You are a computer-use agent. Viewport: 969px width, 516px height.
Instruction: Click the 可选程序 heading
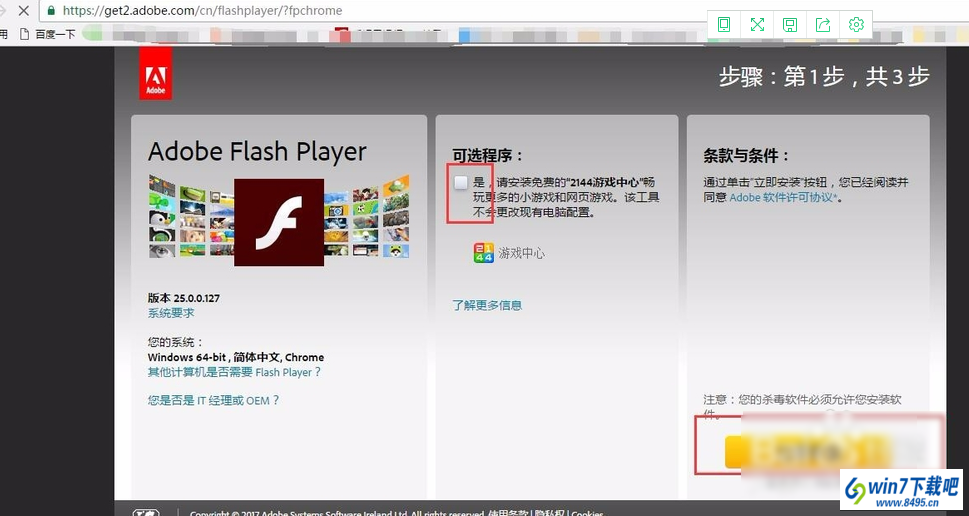click(x=488, y=156)
